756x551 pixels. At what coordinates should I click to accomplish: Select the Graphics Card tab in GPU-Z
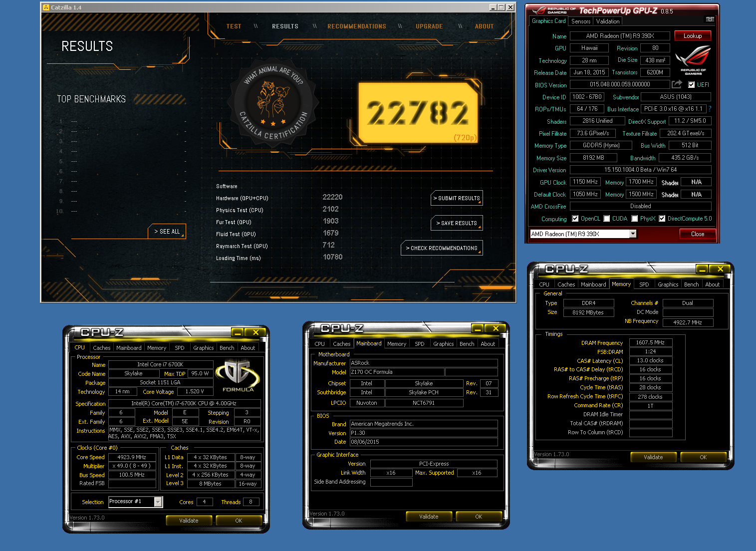[548, 21]
